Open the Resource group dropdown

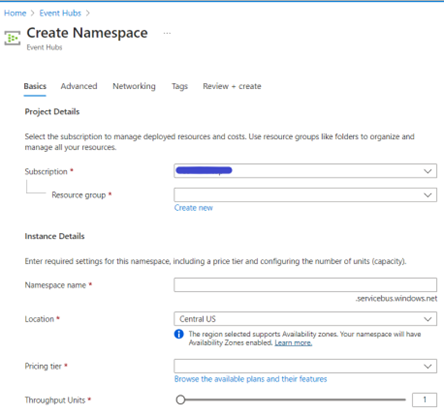coord(305,195)
